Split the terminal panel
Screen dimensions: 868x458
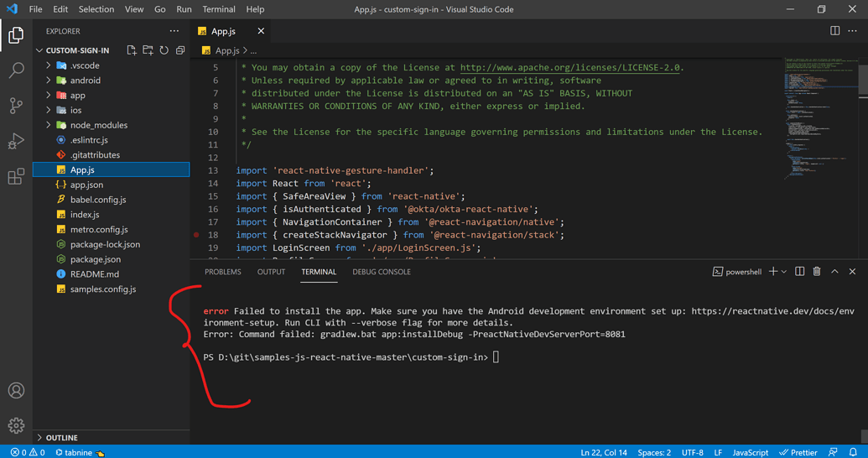799,272
